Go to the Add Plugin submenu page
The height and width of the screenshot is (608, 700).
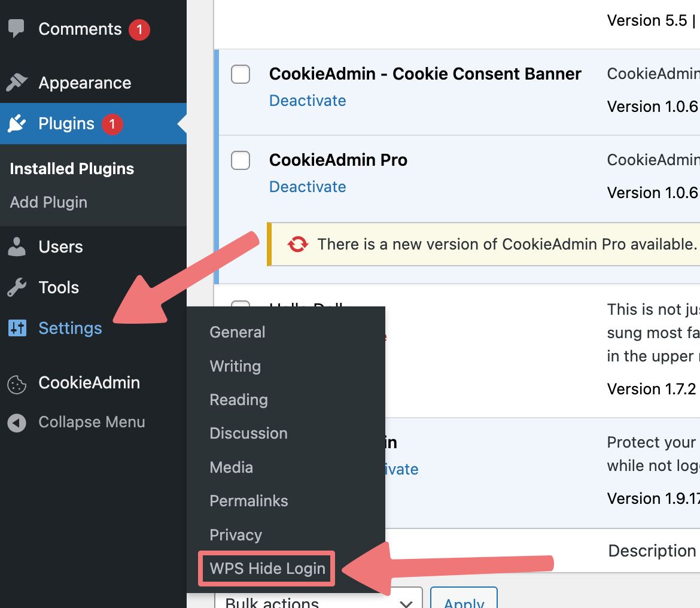[x=48, y=202]
